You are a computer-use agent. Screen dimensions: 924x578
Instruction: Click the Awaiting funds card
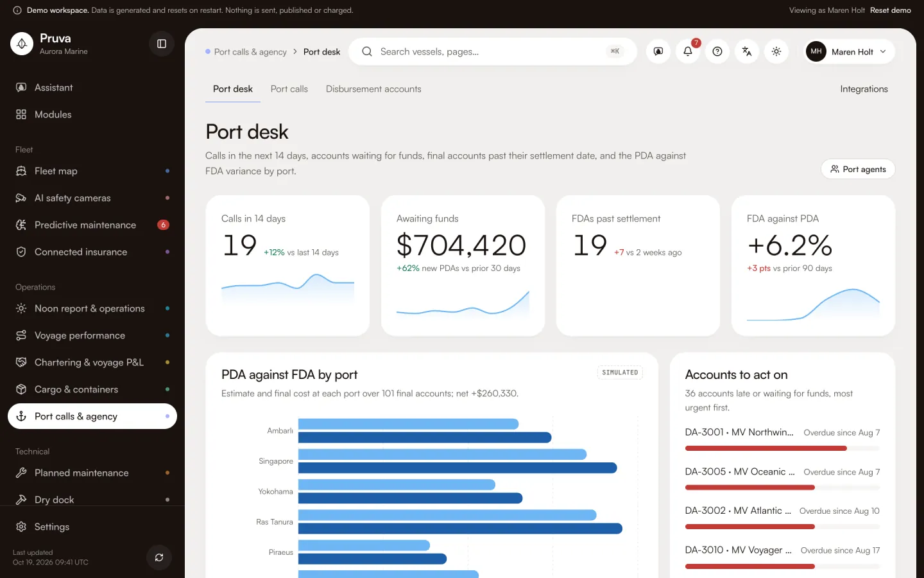463,265
